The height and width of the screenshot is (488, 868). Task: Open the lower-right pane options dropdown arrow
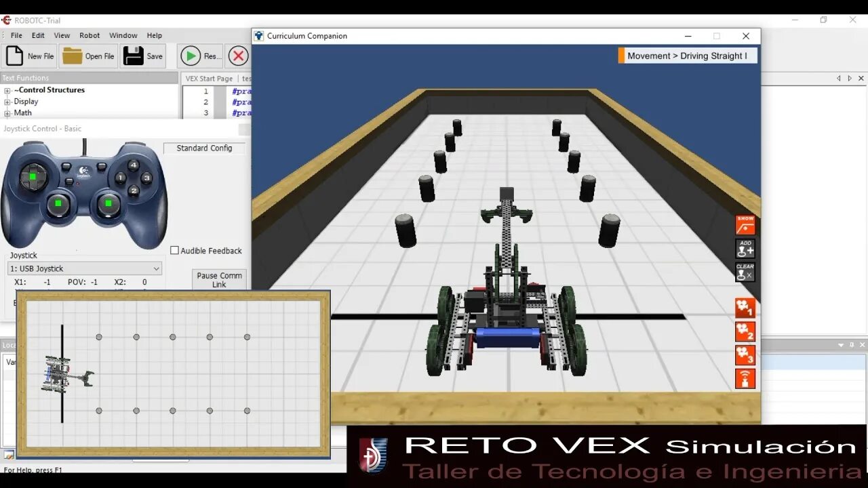(x=842, y=345)
